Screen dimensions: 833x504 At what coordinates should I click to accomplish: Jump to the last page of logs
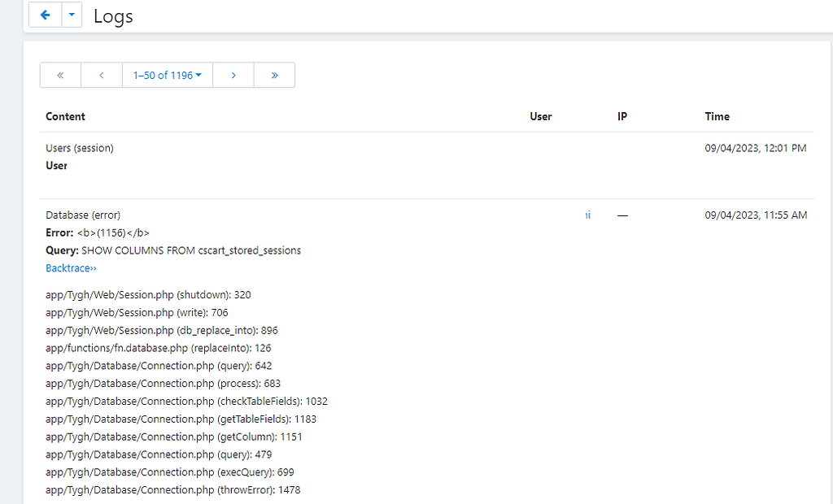274,75
